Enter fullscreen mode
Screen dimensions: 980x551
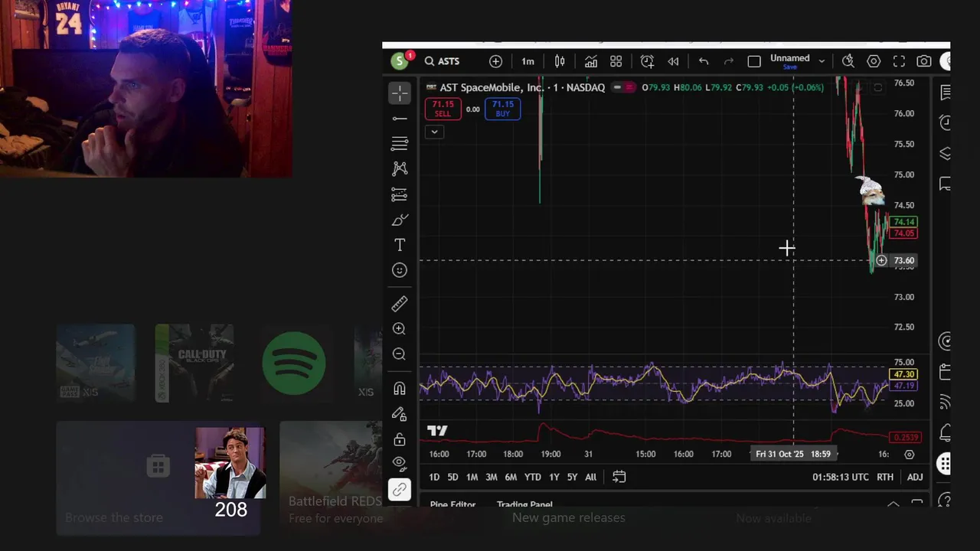pos(899,61)
